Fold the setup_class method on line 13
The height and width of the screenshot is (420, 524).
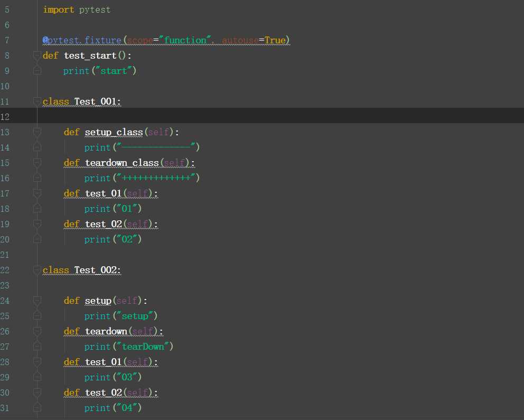(36, 132)
